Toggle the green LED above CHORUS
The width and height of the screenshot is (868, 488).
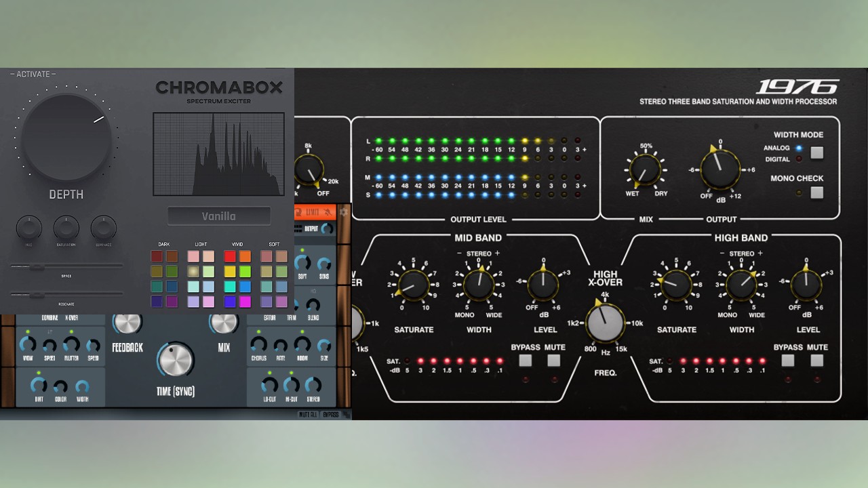(x=258, y=331)
